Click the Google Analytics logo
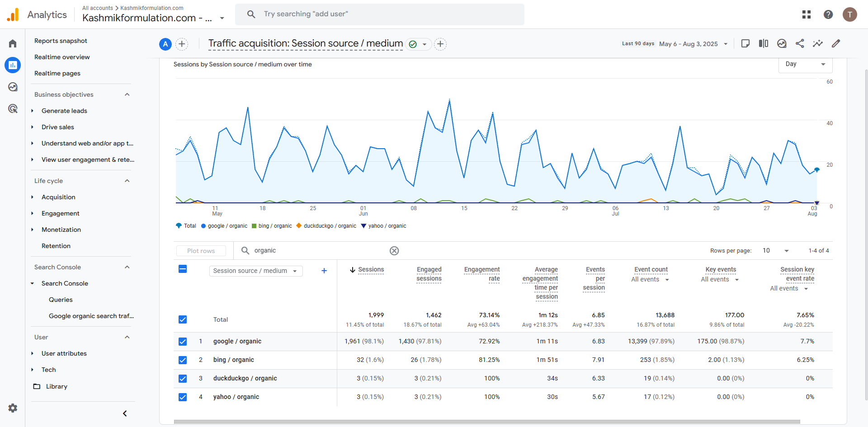The width and height of the screenshot is (868, 427). [x=13, y=14]
